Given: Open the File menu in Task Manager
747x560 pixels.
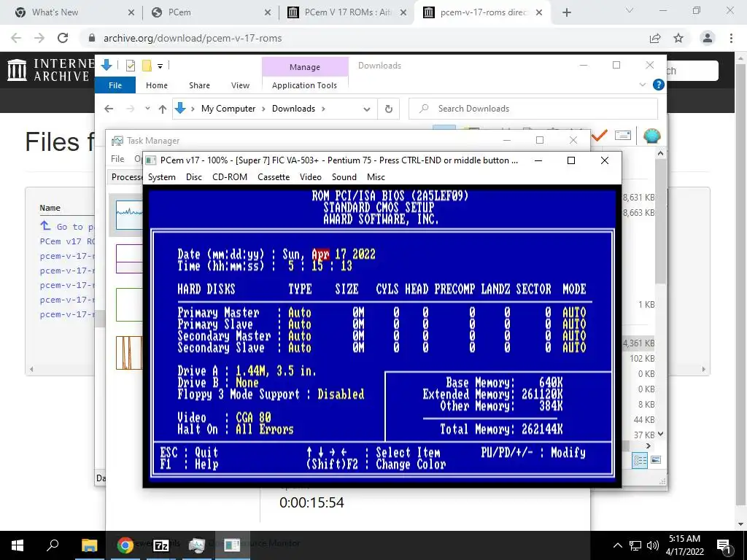Looking at the screenshot, I should [x=117, y=158].
